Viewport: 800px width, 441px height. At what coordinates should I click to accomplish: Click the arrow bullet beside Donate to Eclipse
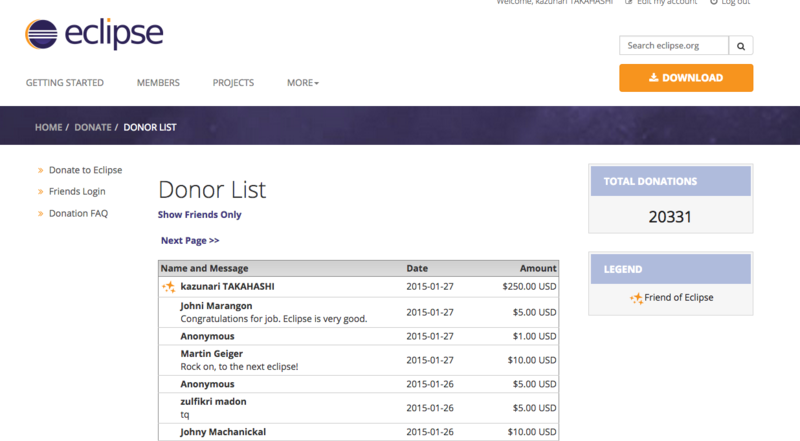coord(40,170)
